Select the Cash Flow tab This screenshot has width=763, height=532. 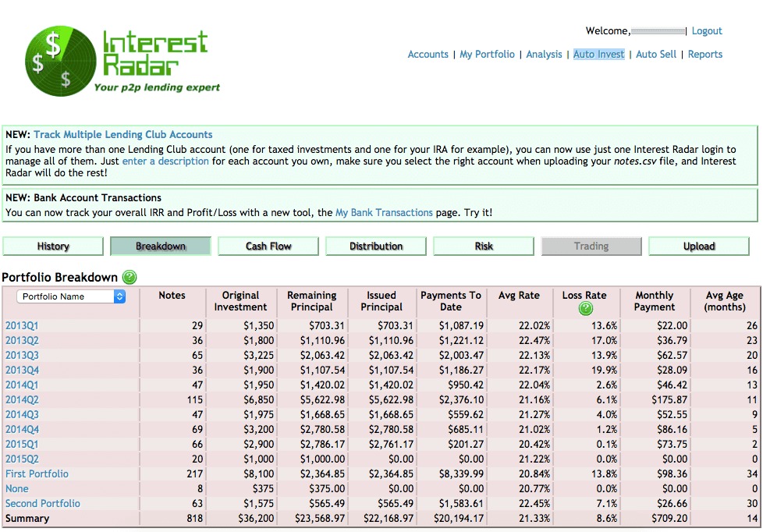tap(268, 246)
